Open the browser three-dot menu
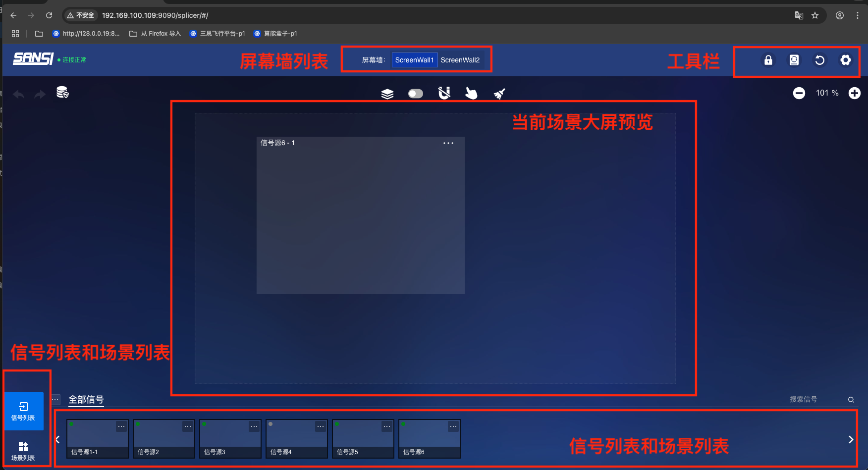Screen dimensions: 868x470 coord(858,15)
